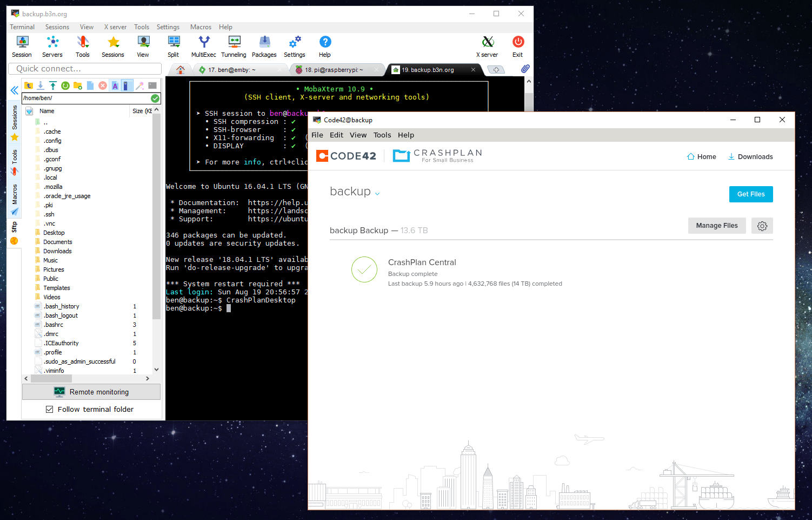Go to parent folder in SFTP toolbar
The height and width of the screenshot is (520, 812).
[x=29, y=85]
